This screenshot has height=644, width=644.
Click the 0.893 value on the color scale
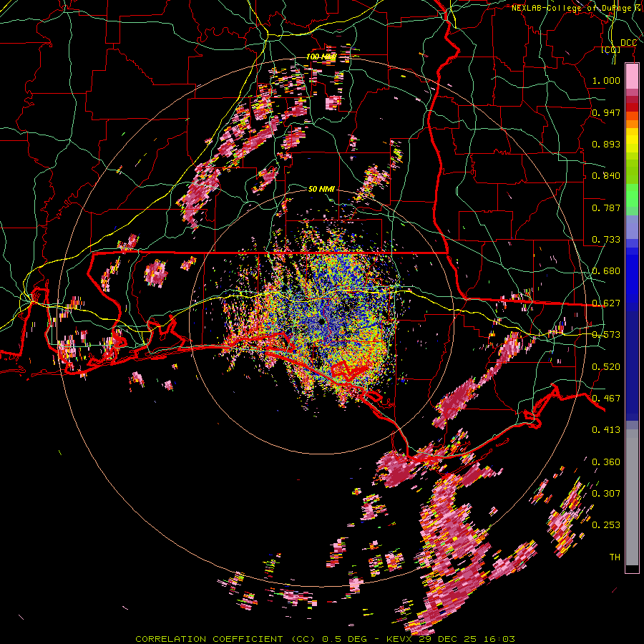[606, 144]
